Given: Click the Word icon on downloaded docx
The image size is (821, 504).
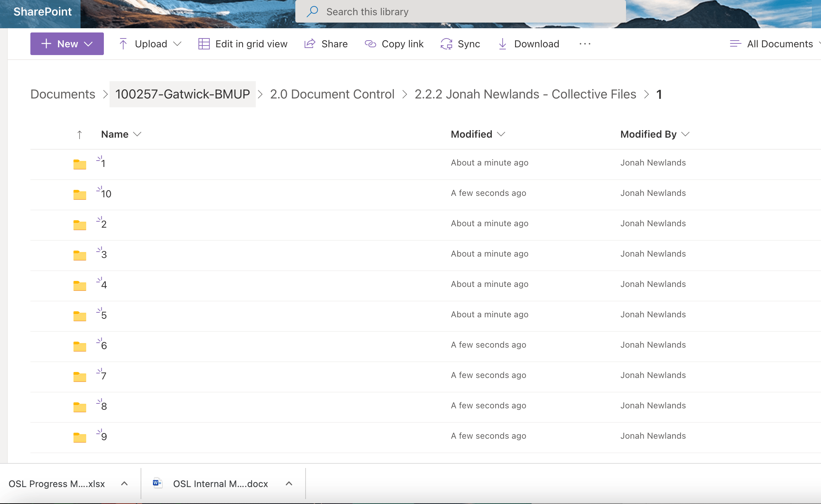Looking at the screenshot, I should [157, 483].
